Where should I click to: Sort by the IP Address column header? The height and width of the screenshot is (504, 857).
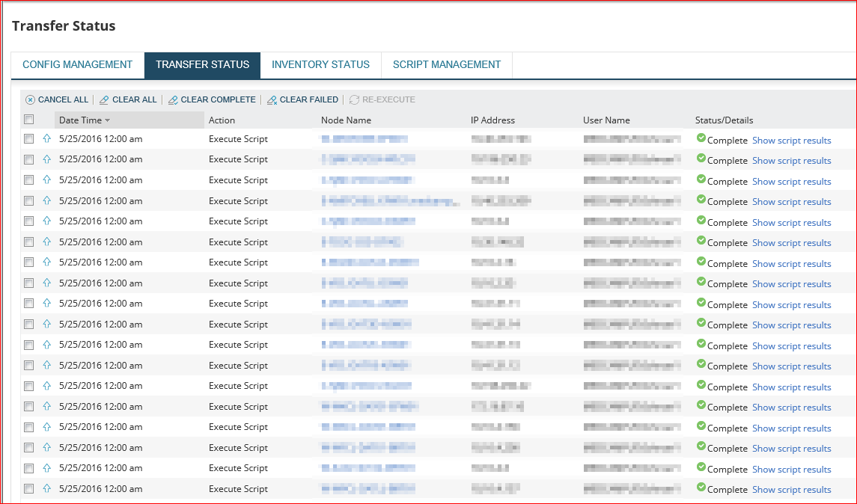pyautogui.click(x=493, y=120)
